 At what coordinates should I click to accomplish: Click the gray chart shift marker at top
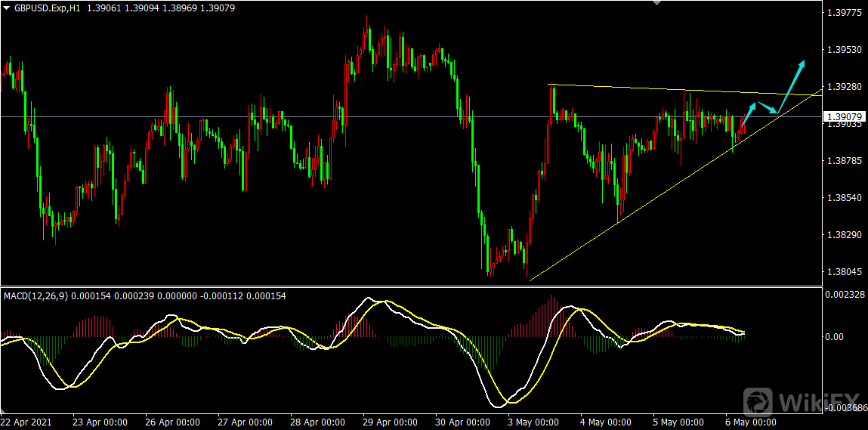(x=656, y=3)
